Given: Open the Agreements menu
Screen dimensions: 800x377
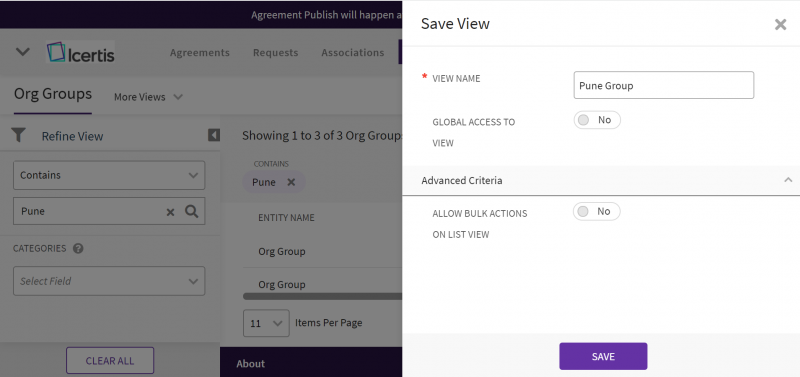Looking at the screenshot, I should 199,53.
